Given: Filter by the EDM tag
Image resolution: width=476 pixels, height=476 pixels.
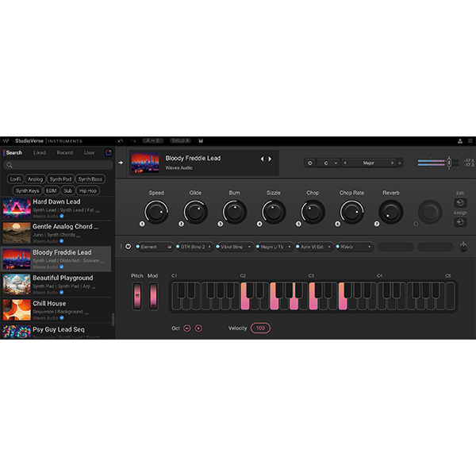Looking at the screenshot, I should tap(52, 190).
